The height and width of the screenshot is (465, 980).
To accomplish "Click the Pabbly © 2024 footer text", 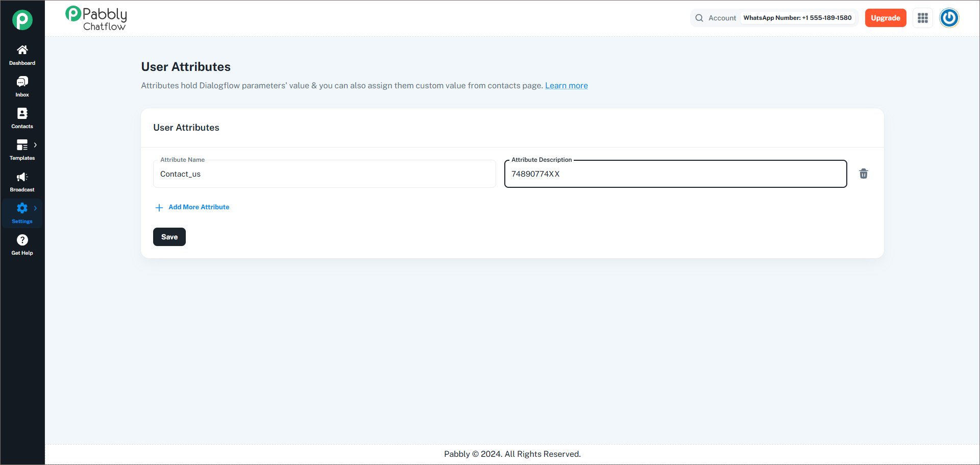I will click(x=512, y=454).
